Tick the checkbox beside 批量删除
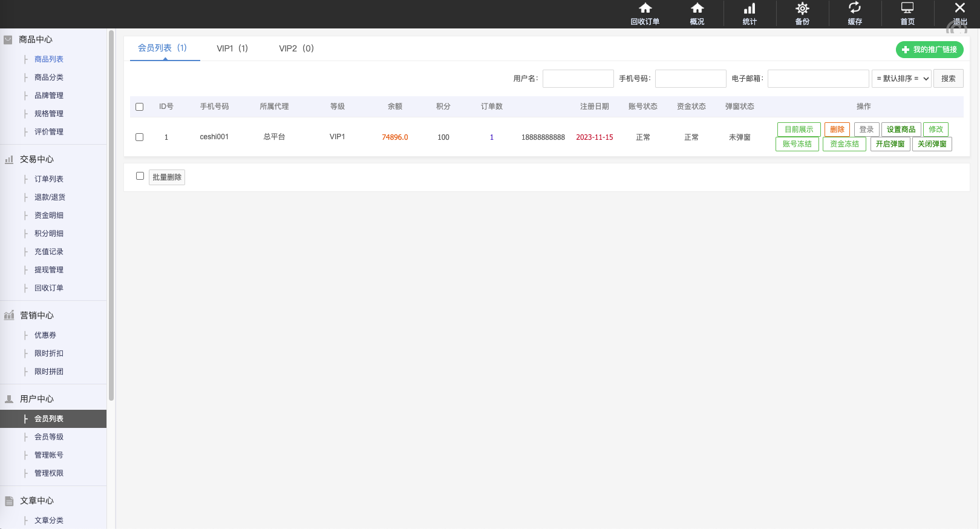 pyautogui.click(x=140, y=176)
